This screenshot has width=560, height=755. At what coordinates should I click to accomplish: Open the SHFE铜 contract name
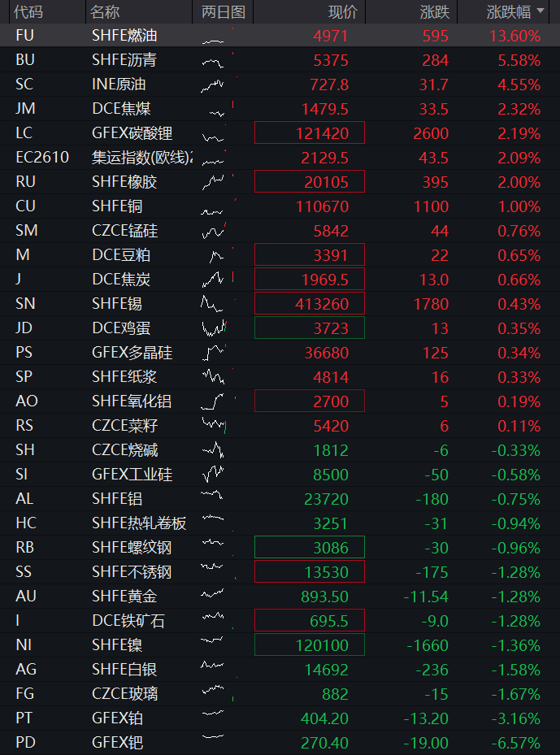pos(117,206)
